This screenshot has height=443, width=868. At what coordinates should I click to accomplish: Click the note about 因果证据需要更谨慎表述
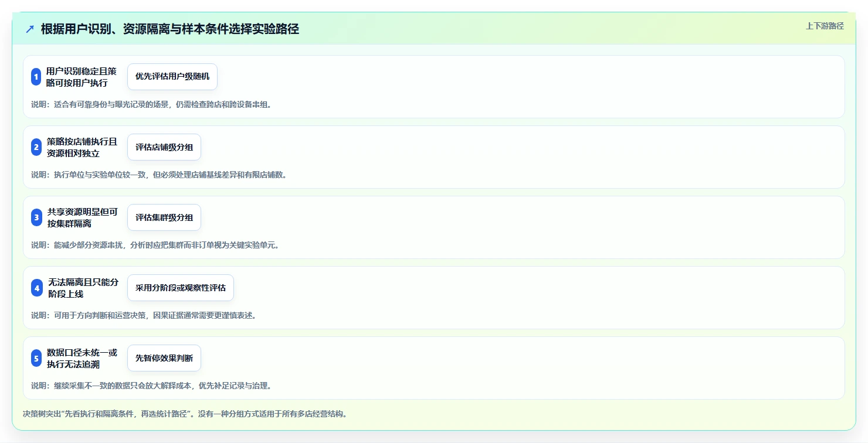144,315
